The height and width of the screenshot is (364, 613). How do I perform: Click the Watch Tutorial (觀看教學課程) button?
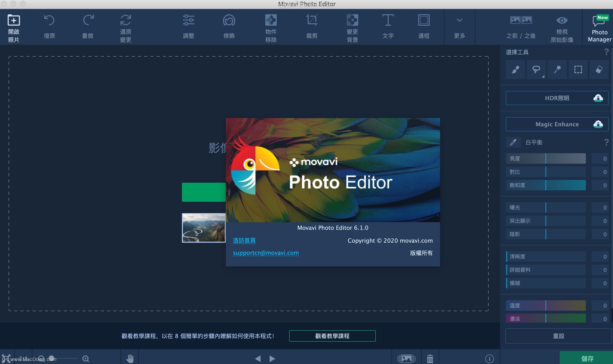(332, 336)
